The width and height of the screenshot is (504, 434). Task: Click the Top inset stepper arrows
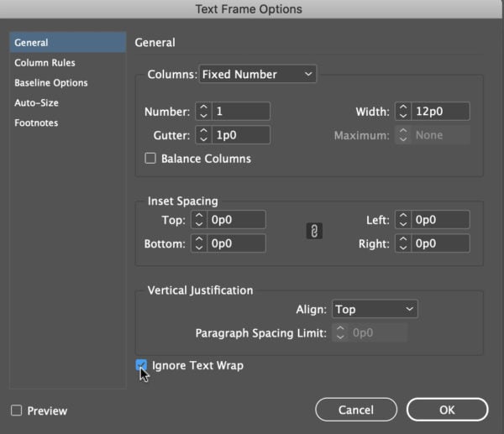[x=199, y=220]
